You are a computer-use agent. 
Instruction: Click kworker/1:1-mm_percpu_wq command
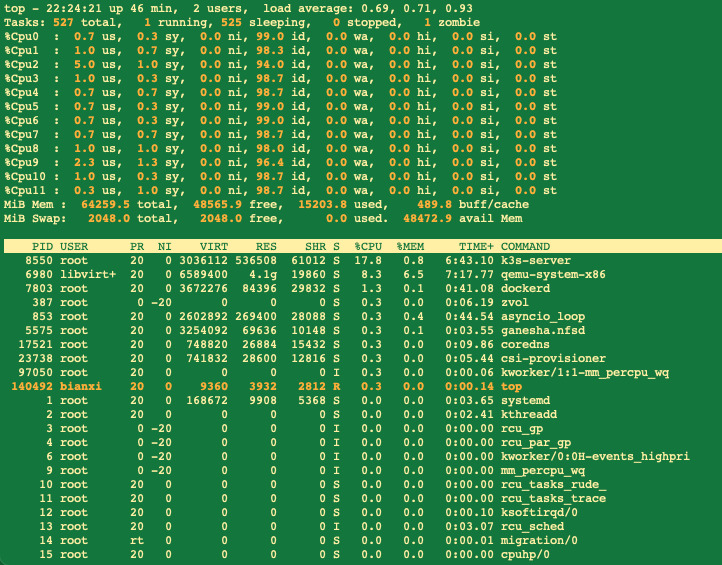pos(585,373)
